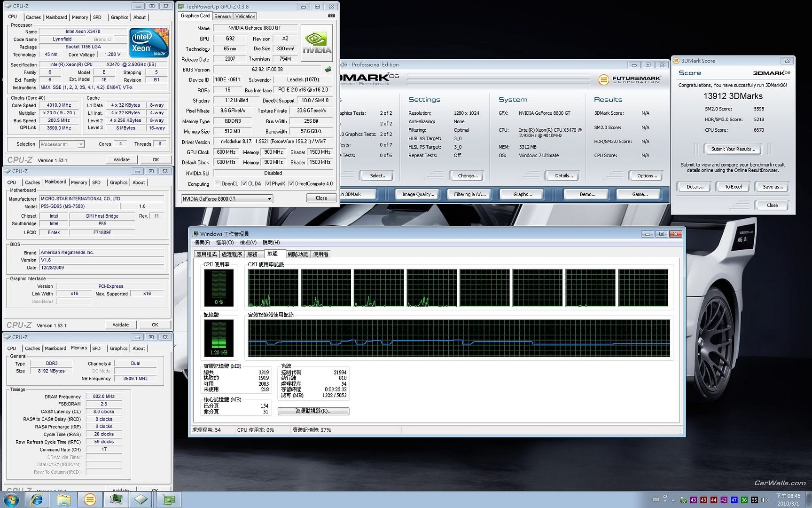Image resolution: width=812 pixels, height=508 pixels.
Task: Click the green temperature tray icon showing 36
Action: point(744,500)
